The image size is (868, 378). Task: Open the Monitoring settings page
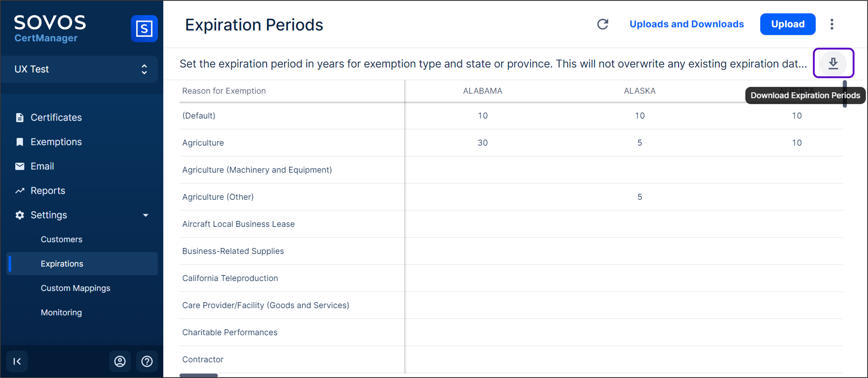61,313
